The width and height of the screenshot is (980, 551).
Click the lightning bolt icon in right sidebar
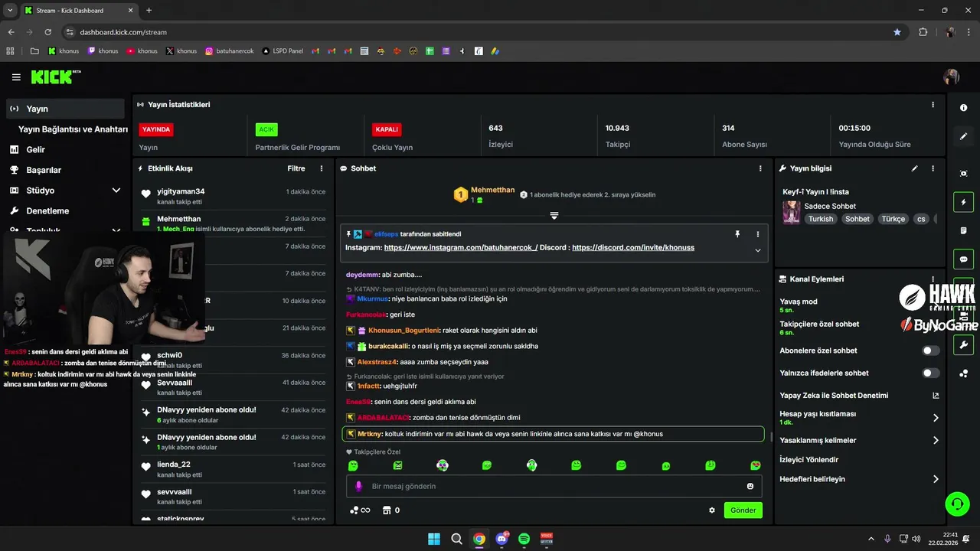click(964, 203)
